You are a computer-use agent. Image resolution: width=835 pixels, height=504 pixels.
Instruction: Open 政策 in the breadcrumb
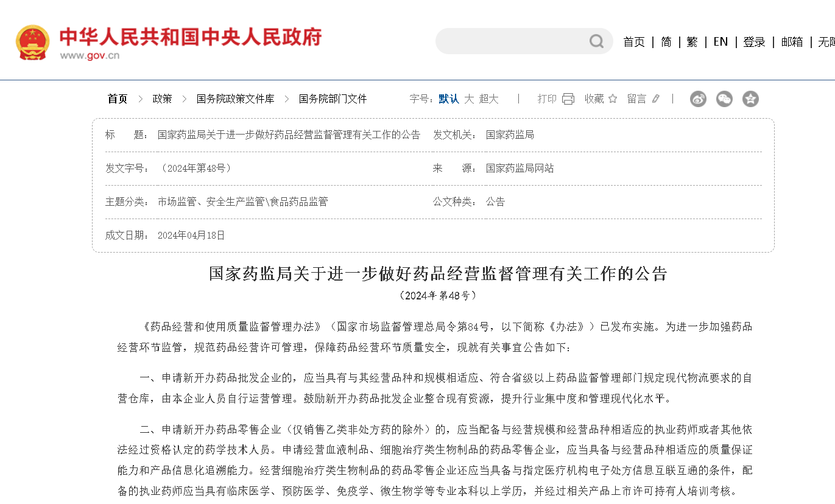162,99
